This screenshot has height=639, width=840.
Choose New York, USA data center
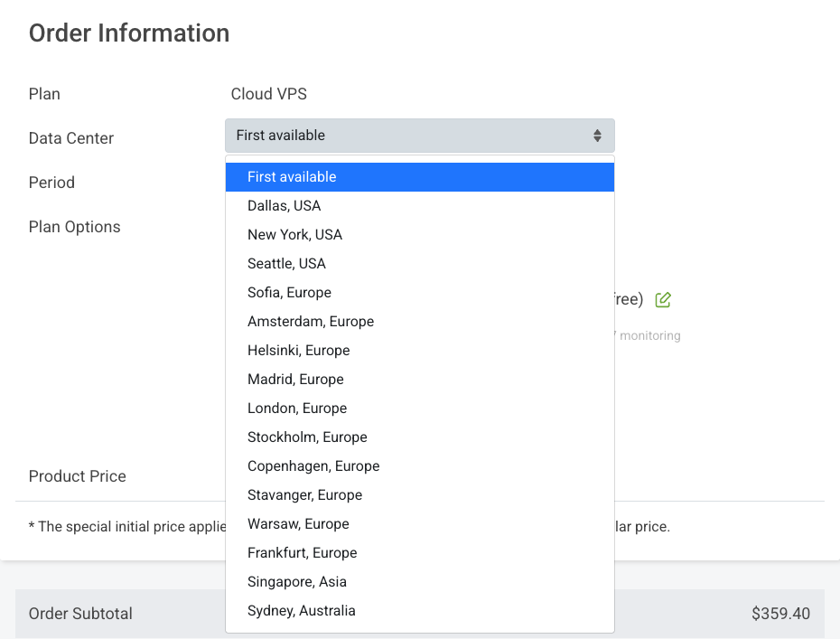click(x=419, y=235)
